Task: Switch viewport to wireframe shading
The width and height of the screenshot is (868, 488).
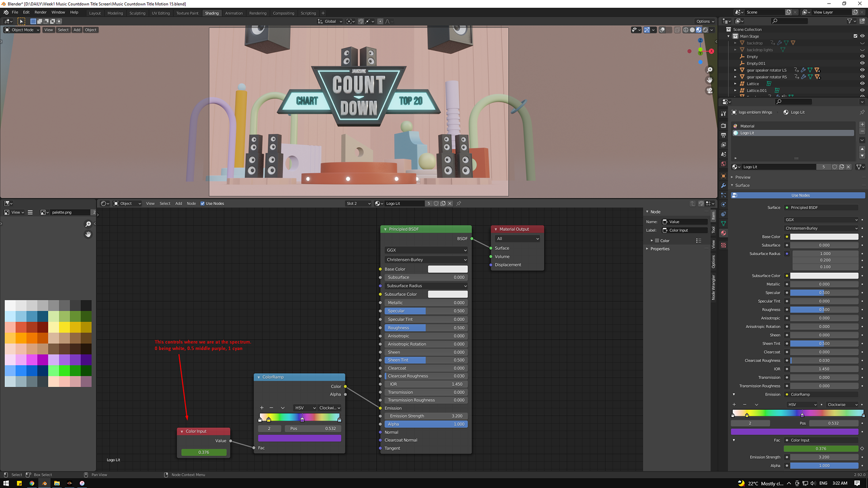Action: pyautogui.click(x=686, y=30)
